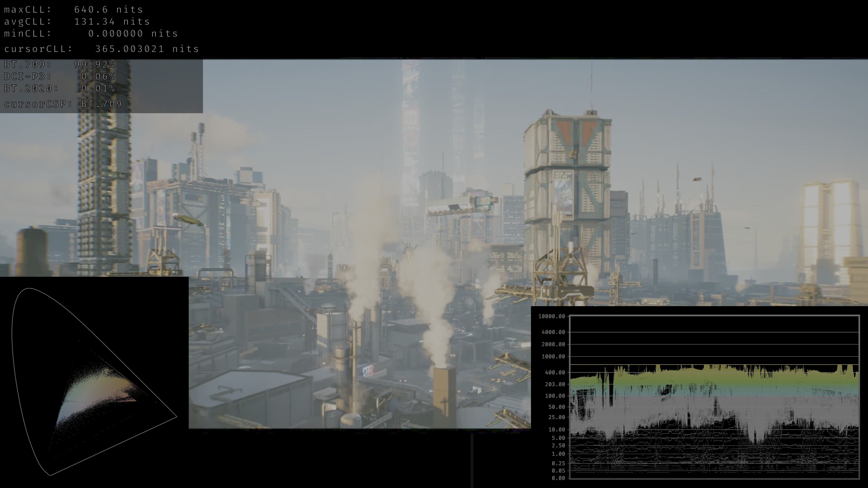This screenshot has width=868, height=488.
Task: Select the 2.50 waveform axis label
Action: click(558, 446)
